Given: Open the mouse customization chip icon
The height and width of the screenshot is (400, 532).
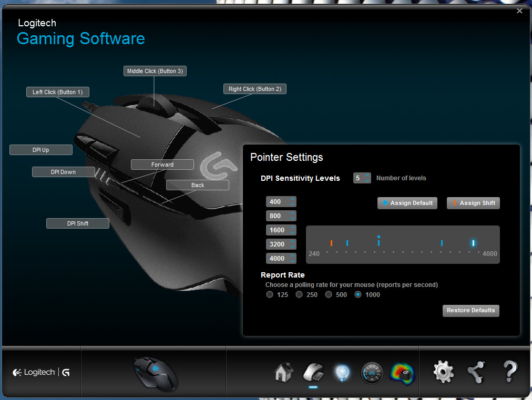Looking at the screenshot, I should (x=313, y=372).
